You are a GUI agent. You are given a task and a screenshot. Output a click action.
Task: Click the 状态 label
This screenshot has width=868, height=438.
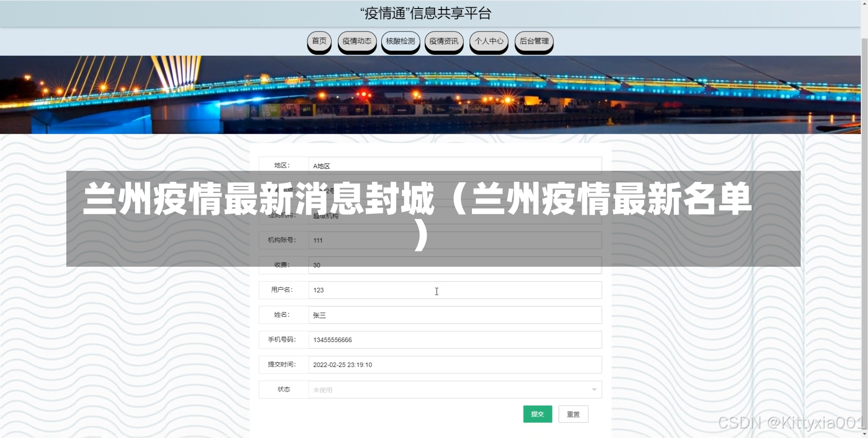(283, 389)
